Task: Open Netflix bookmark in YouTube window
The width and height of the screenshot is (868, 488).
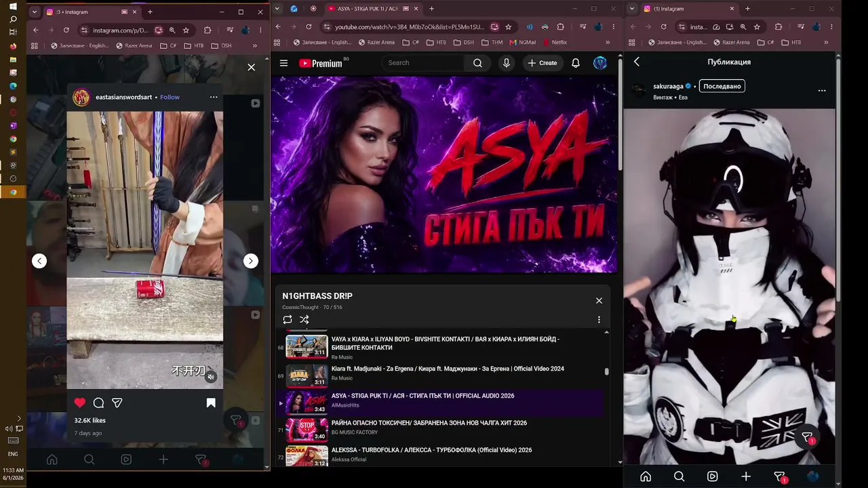Action: 555,42
